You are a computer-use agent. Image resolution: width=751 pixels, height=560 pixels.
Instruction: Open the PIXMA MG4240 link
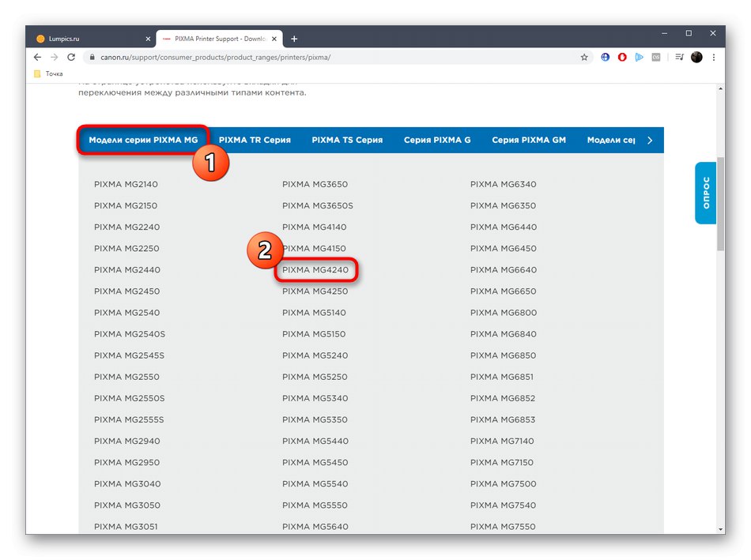pyautogui.click(x=315, y=270)
